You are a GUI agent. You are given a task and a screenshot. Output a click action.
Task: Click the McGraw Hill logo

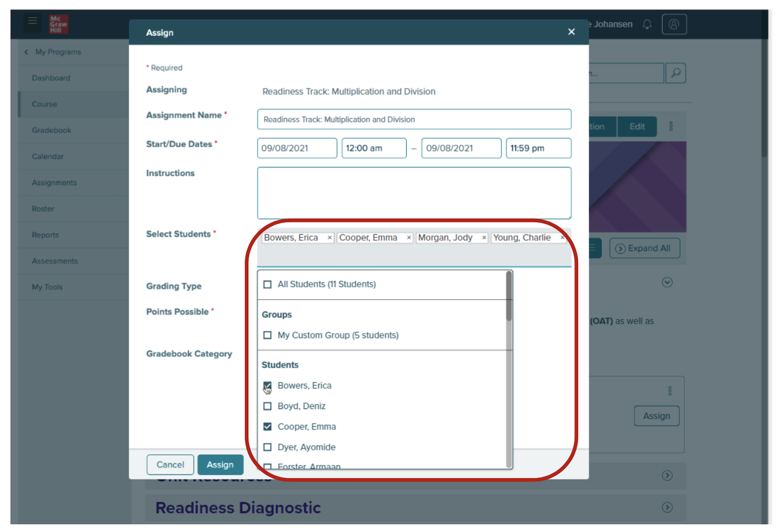click(x=58, y=24)
